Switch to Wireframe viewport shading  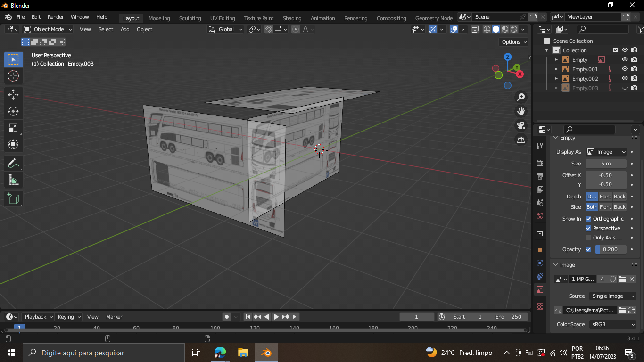[487, 29]
